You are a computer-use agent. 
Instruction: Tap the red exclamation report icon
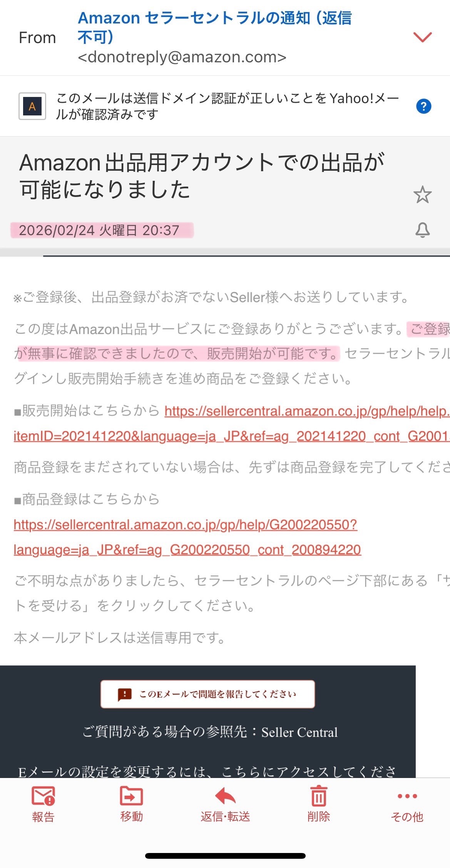tap(125, 694)
